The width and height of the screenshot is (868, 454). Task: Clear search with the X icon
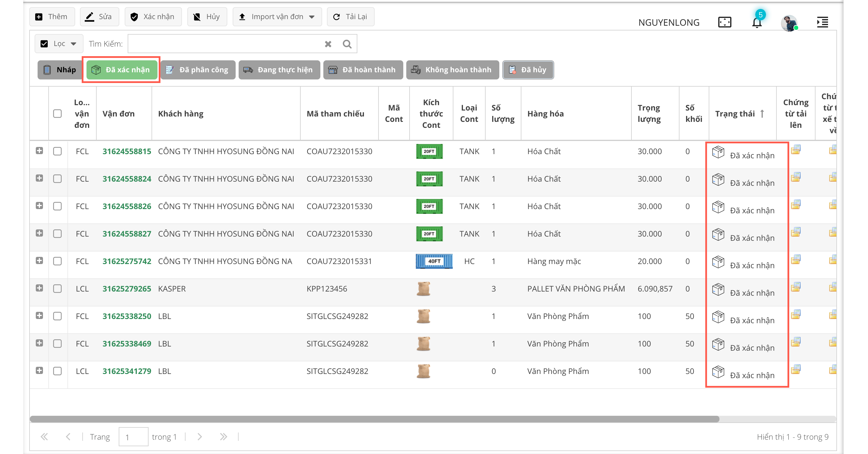tap(328, 44)
